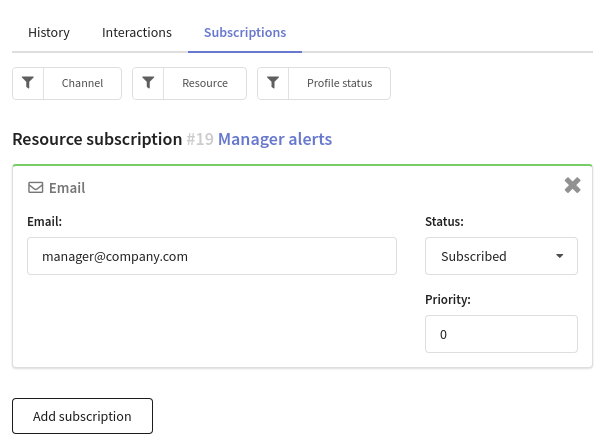The width and height of the screenshot is (604, 444).
Task: Click the Resource subscription #19 heading
Action: (113, 139)
